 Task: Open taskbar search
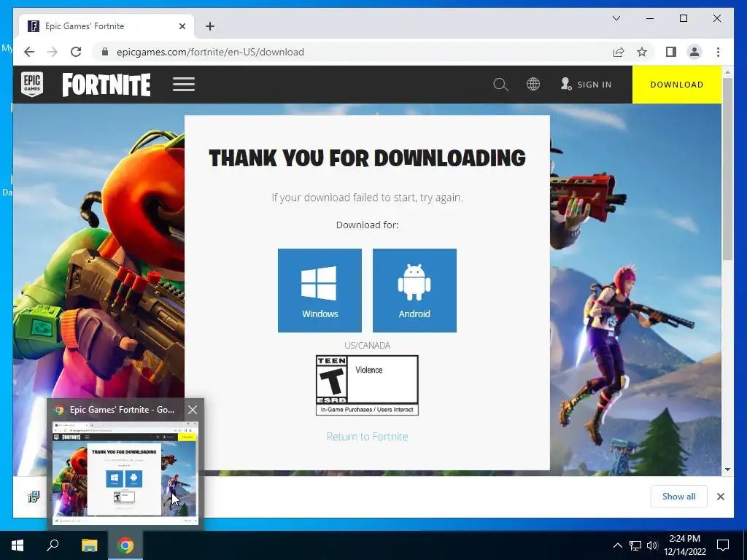tap(53, 545)
